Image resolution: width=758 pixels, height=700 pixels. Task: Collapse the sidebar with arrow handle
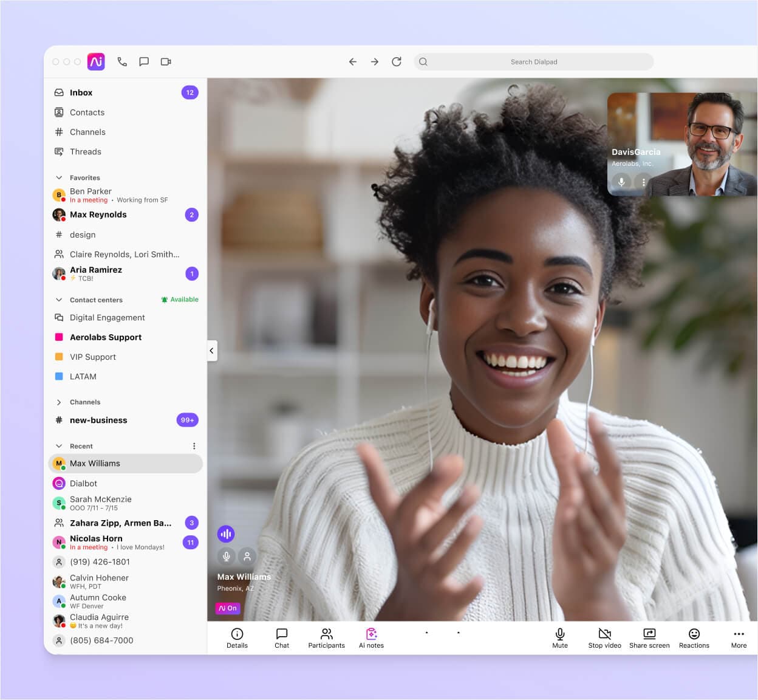click(x=212, y=351)
